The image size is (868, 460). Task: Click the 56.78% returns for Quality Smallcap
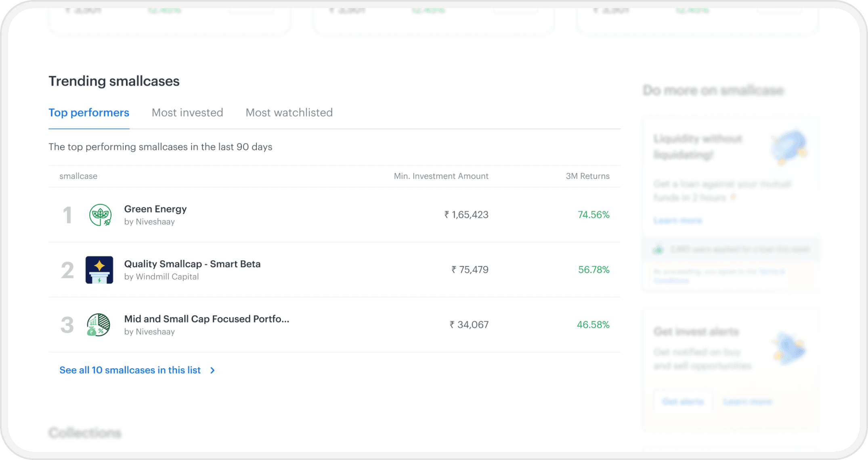(593, 270)
